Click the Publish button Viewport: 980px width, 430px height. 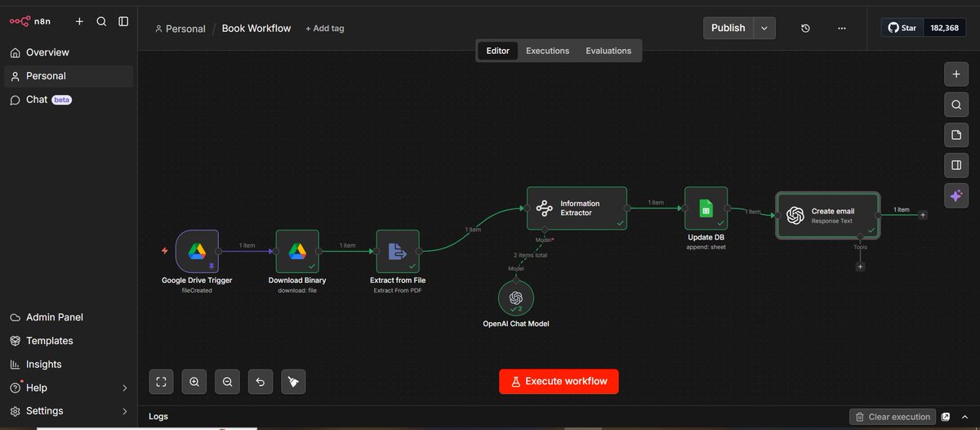click(x=728, y=28)
